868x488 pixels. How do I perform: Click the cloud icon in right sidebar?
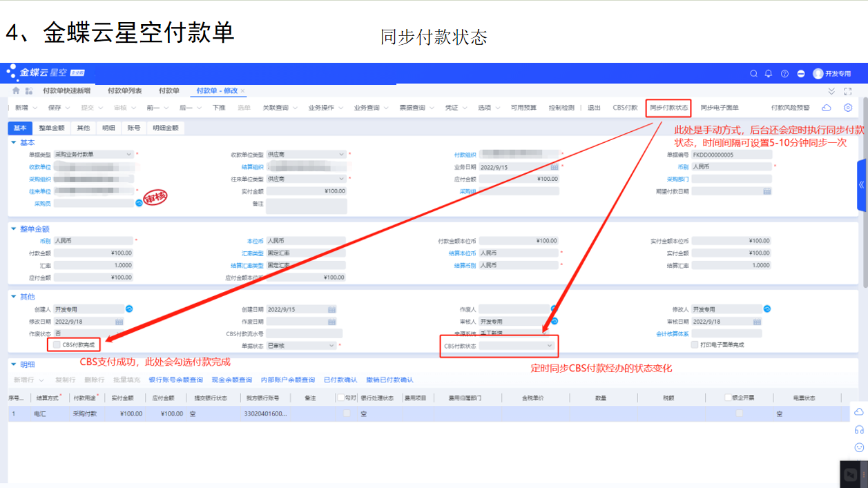[x=859, y=411]
